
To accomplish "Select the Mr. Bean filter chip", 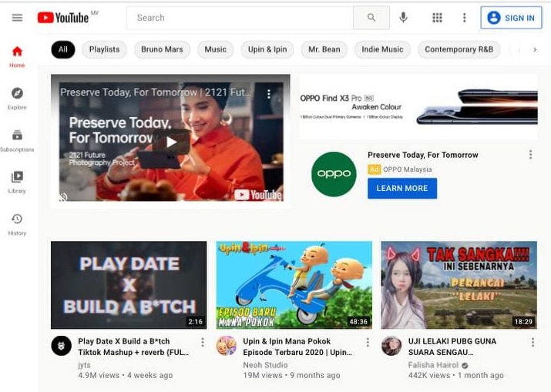I will pos(324,49).
